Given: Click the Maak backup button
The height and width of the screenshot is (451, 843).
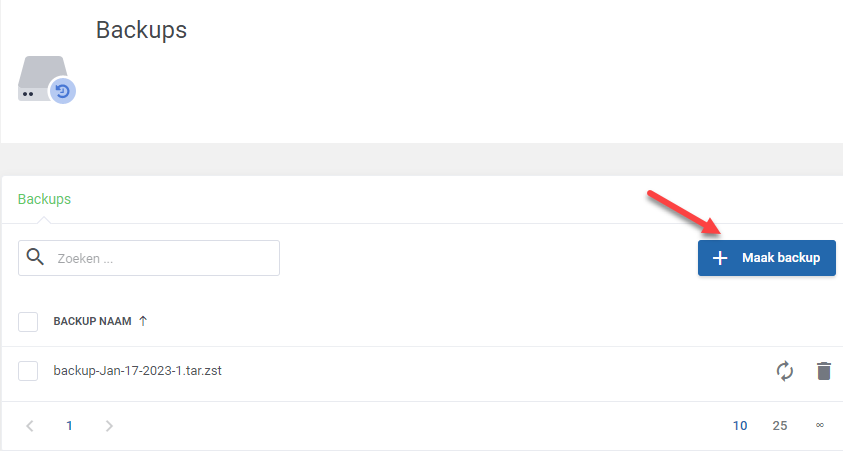Looking at the screenshot, I should pos(767,258).
